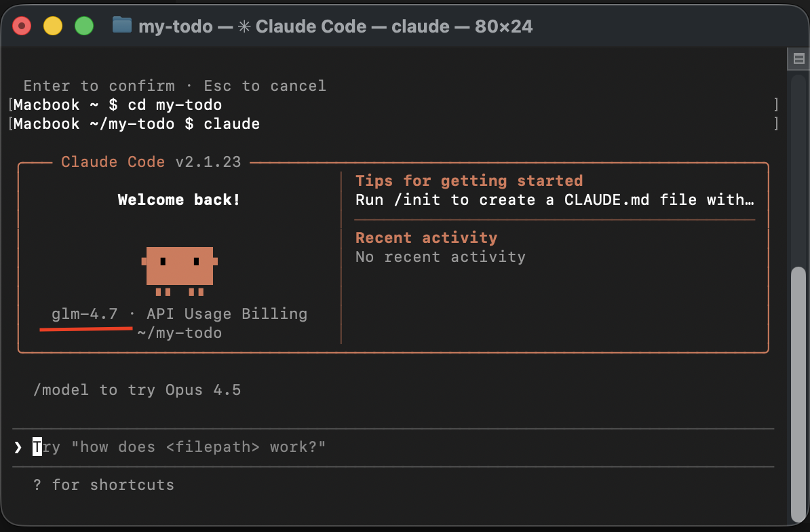The width and height of the screenshot is (810, 532).
Task: Click the asterisk symbol in window title
Action: click(244, 26)
